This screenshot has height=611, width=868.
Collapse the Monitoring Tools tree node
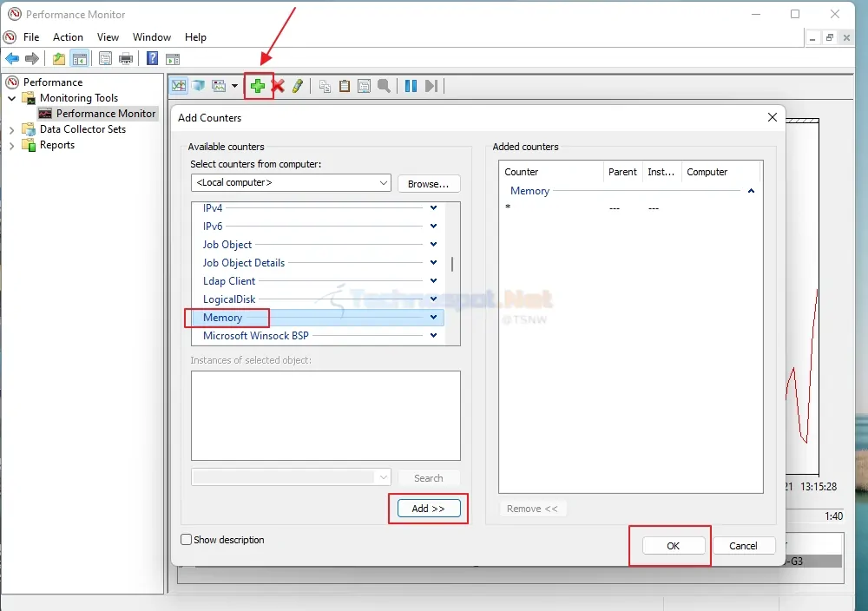tap(11, 98)
